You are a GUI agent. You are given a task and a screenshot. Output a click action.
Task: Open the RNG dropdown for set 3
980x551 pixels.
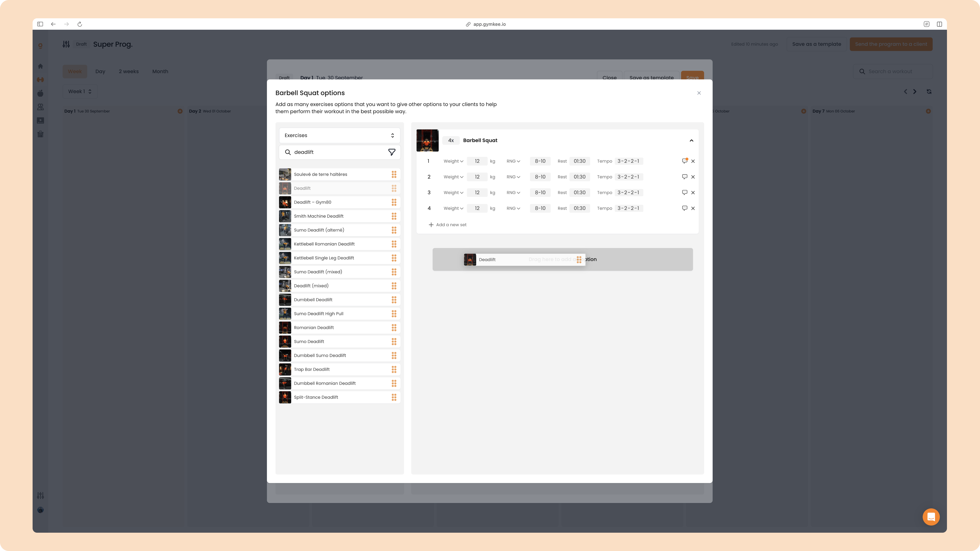[x=513, y=192]
